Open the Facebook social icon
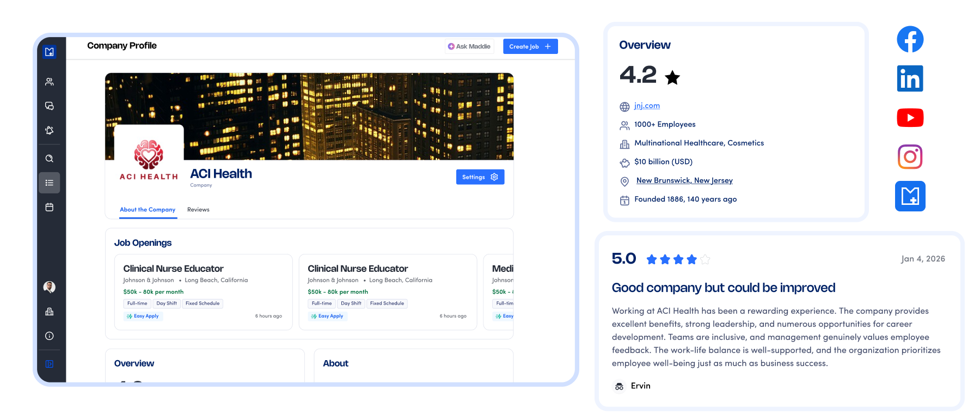The height and width of the screenshot is (419, 980). (910, 39)
